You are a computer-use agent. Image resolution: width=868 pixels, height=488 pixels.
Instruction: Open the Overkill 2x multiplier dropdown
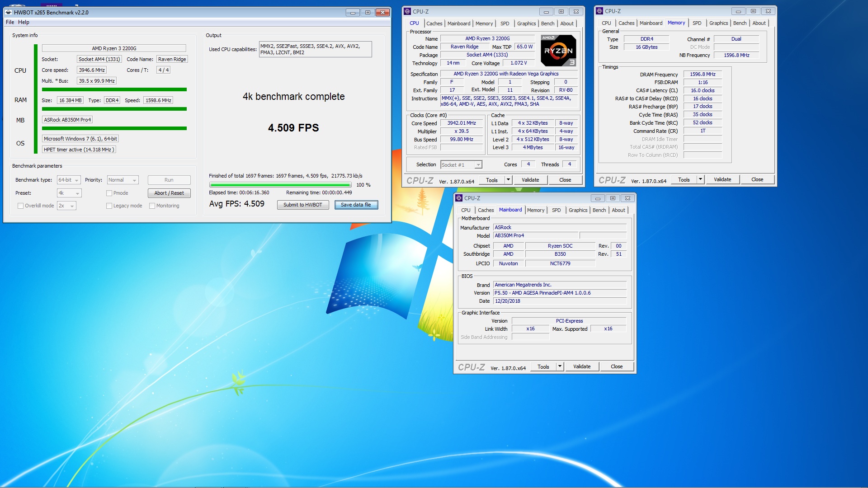[66, 206]
